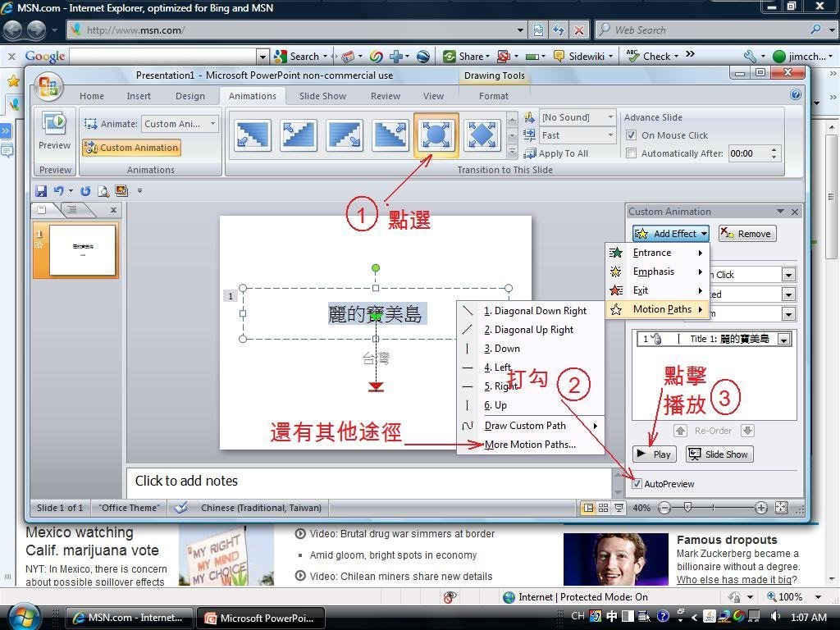This screenshot has width=840, height=630.
Task: Open the Format drawing tools tab
Action: (x=493, y=96)
